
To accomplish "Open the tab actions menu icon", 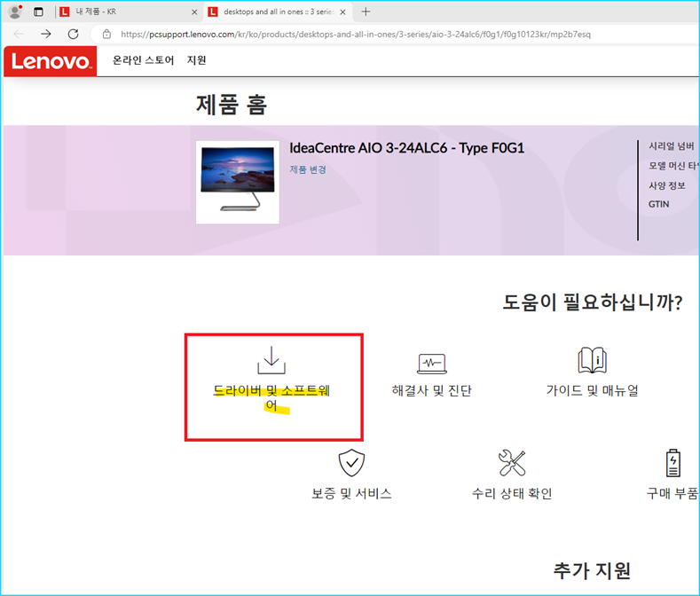I will (38, 12).
